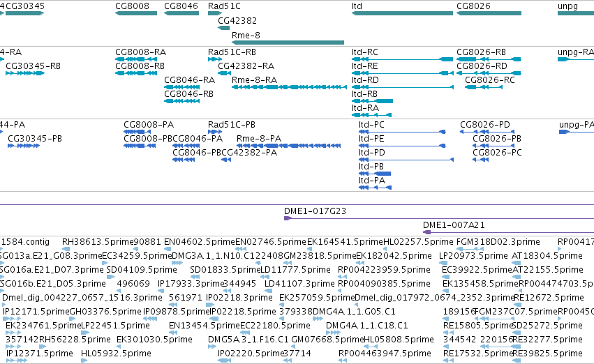Click transcript Rad51C-RB
The height and width of the screenshot is (364, 594).
(215, 59)
